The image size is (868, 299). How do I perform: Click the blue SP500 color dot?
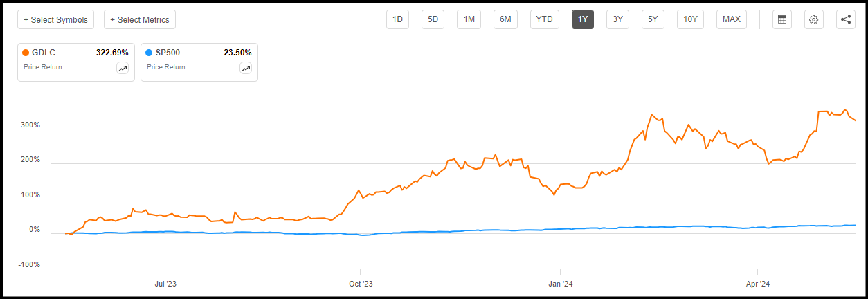tap(149, 52)
